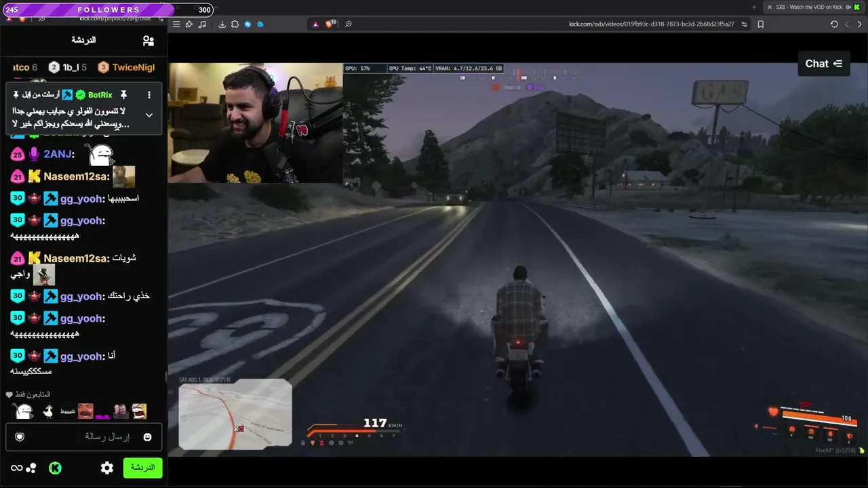This screenshot has width=868, height=488.
Task: Click the red triangle extension icon
Action: (x=315, y=24)
